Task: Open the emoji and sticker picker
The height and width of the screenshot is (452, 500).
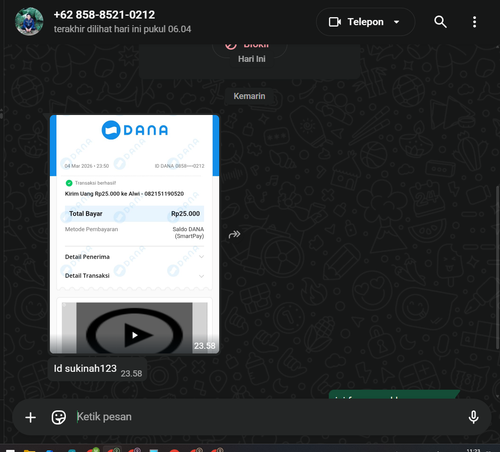Action: (59, 417)
